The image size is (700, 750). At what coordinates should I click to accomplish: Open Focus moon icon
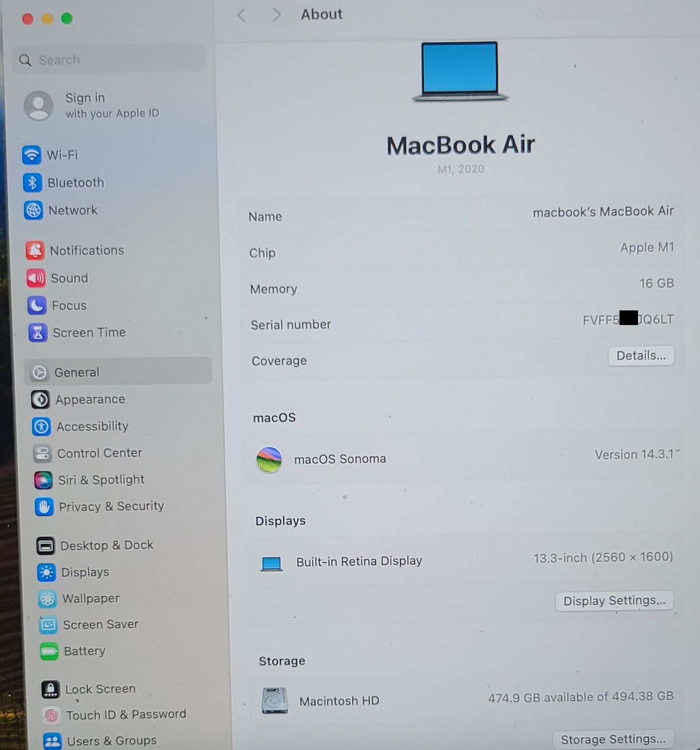point(37,306)
